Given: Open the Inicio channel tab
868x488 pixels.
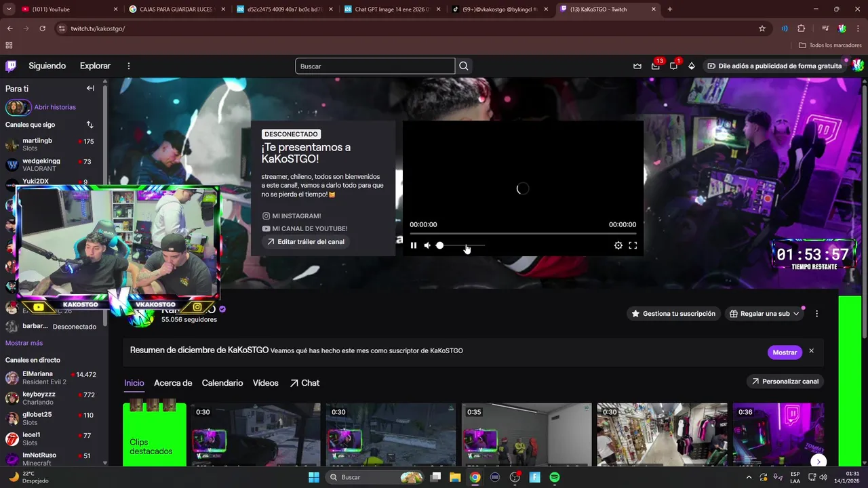Looking at the screenshot, I should click(134, 383).
